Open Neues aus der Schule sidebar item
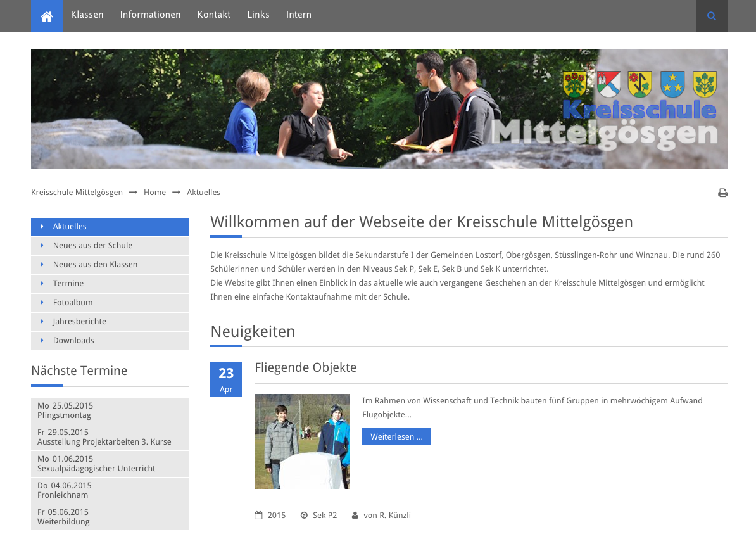 coord(92,246)
